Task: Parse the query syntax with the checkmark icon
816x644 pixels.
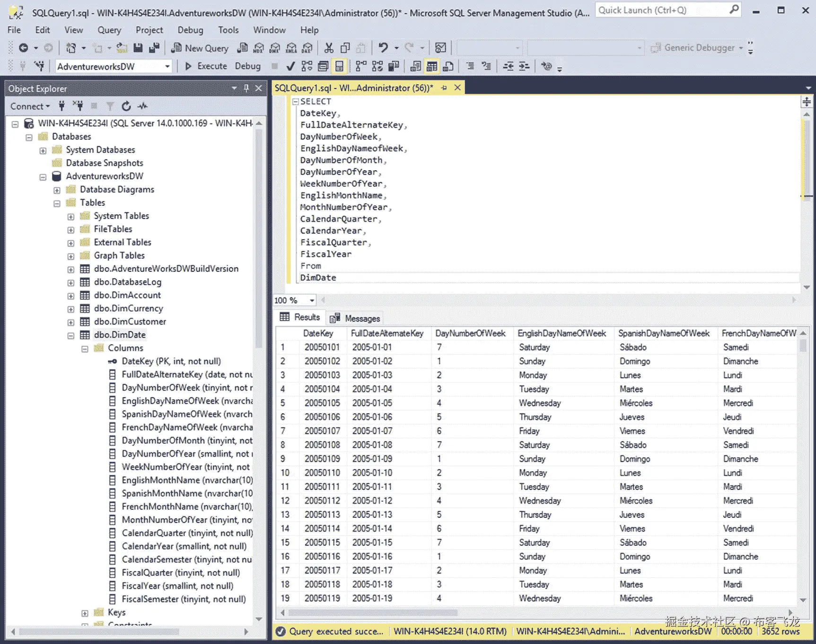Action: click(290, 66)
